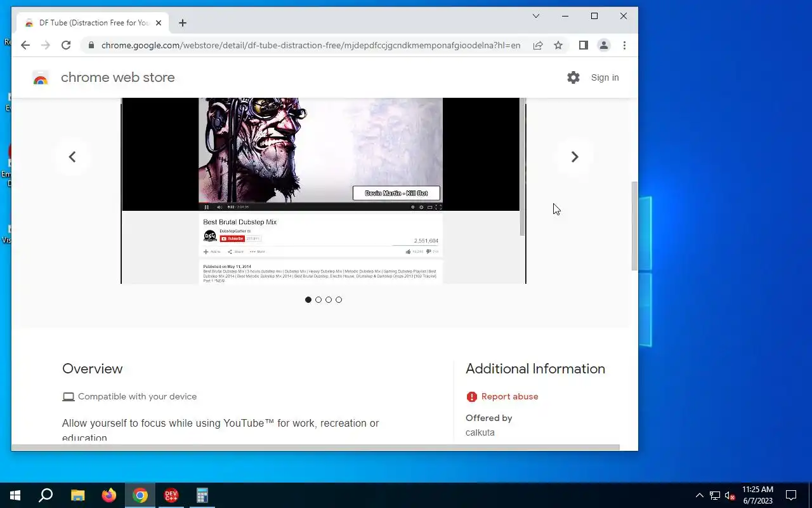View site information lock icon
The height and width of the screenshot is (508, 812).
click(91, 45)
